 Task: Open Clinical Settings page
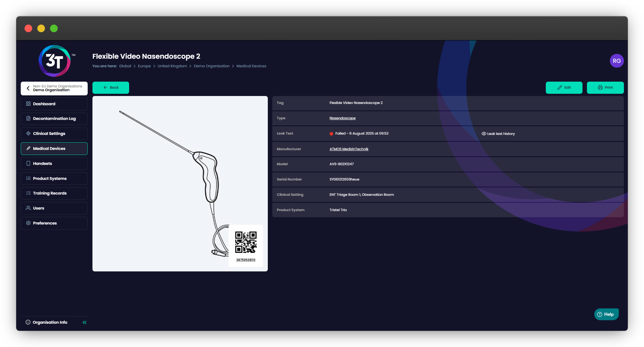pyautogui.click(x=54, y=134)
